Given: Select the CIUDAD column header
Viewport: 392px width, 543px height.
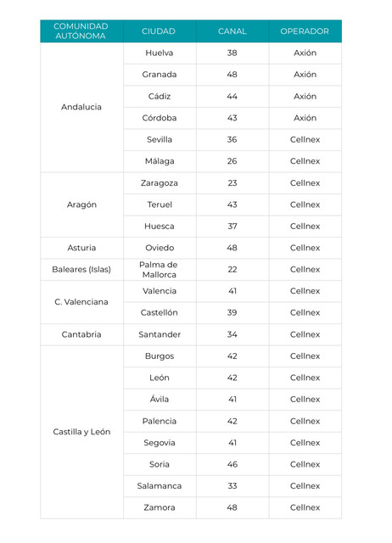Looking at the screenshot, I should [160, 31].
